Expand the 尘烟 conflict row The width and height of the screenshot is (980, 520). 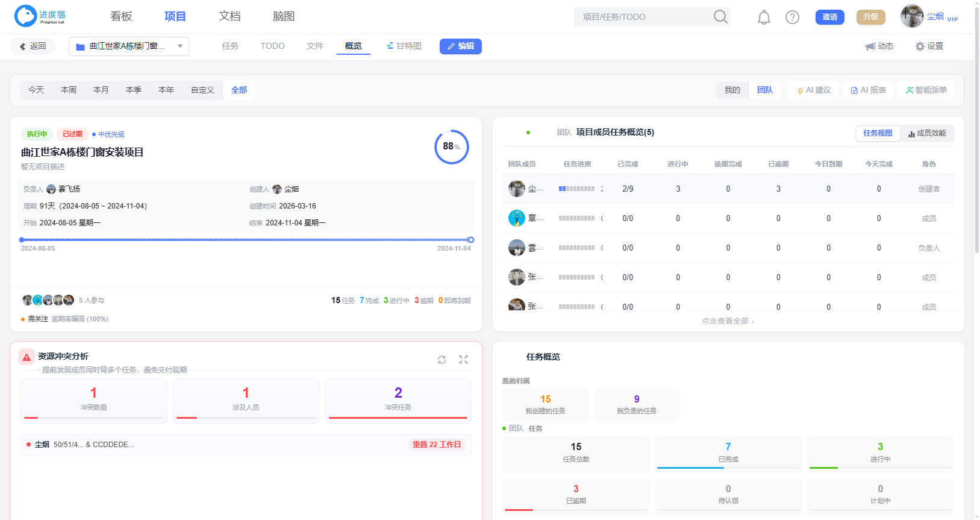pos(246,445)
